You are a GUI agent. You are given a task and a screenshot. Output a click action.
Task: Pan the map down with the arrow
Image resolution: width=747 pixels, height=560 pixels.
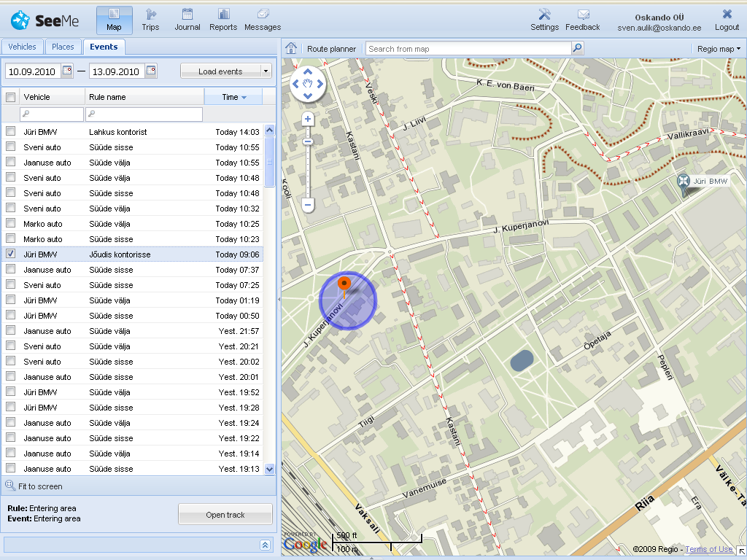pos(308,96)
